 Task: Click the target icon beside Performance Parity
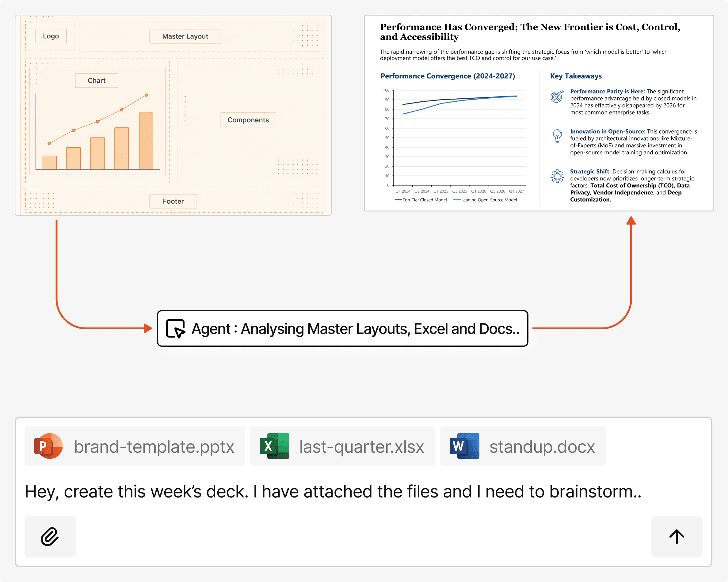(x=556, y=98)
